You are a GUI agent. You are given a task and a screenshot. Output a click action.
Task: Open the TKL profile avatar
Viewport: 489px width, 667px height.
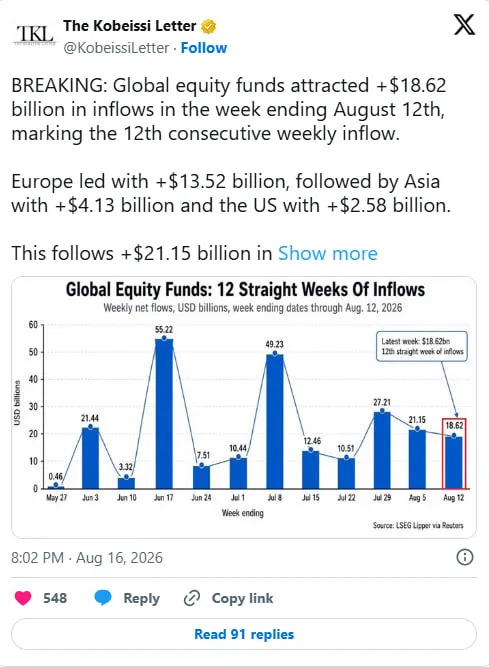pyautogui.click(x=35, y=35)
